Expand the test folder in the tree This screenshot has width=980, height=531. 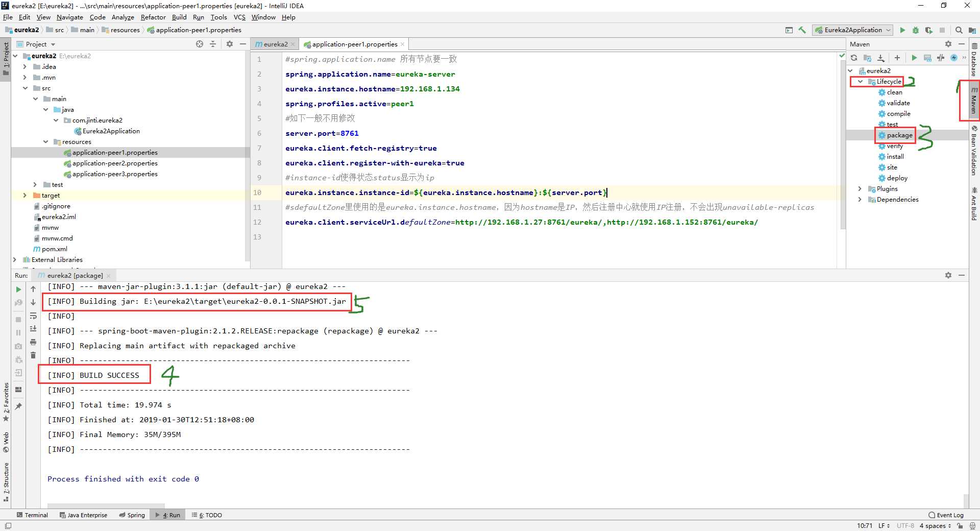pyautogui.click(x=35, y=185)
